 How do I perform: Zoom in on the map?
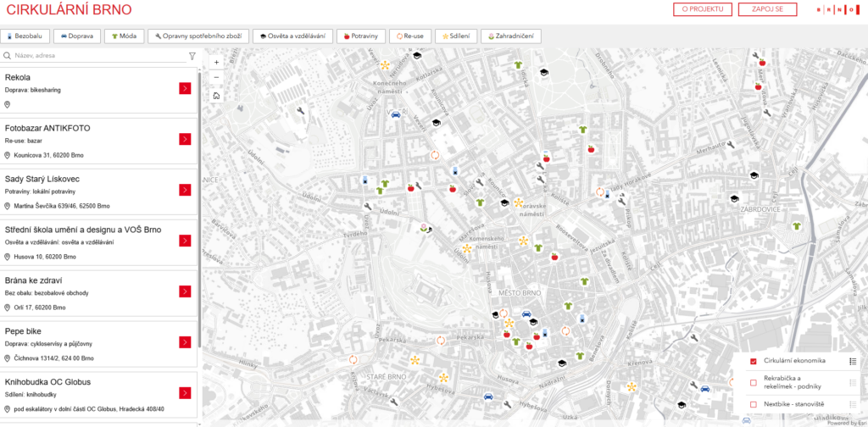click(216, 62)
